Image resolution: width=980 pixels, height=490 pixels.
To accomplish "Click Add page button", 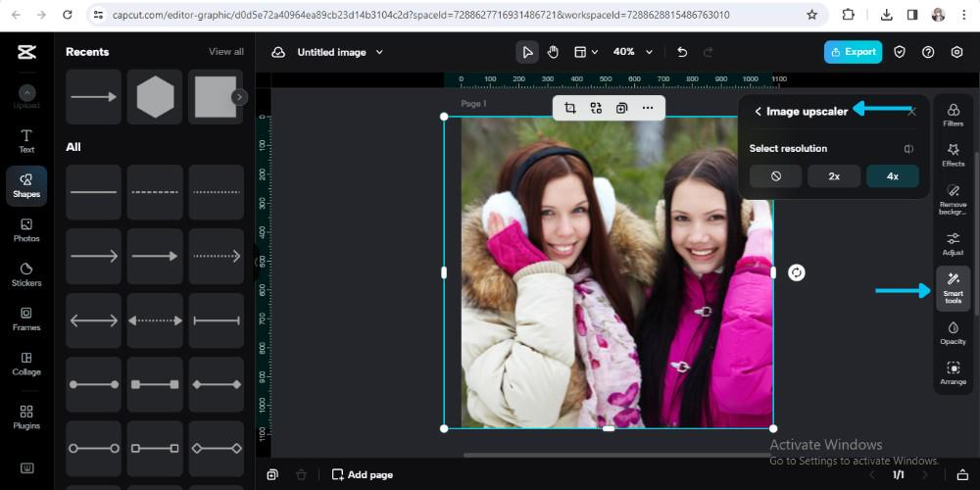I will point(363,475).
